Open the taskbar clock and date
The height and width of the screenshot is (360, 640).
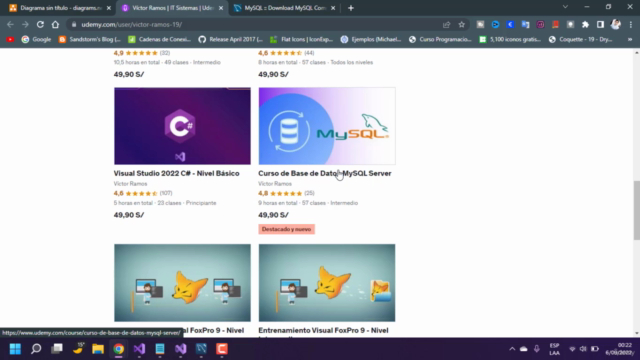(620, 349)
